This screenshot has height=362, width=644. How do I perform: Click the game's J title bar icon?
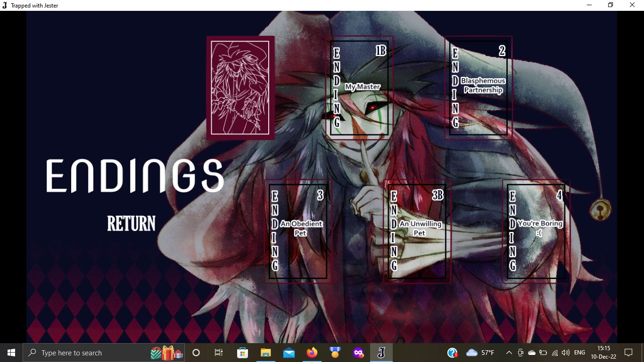click(x=4, y=5)
